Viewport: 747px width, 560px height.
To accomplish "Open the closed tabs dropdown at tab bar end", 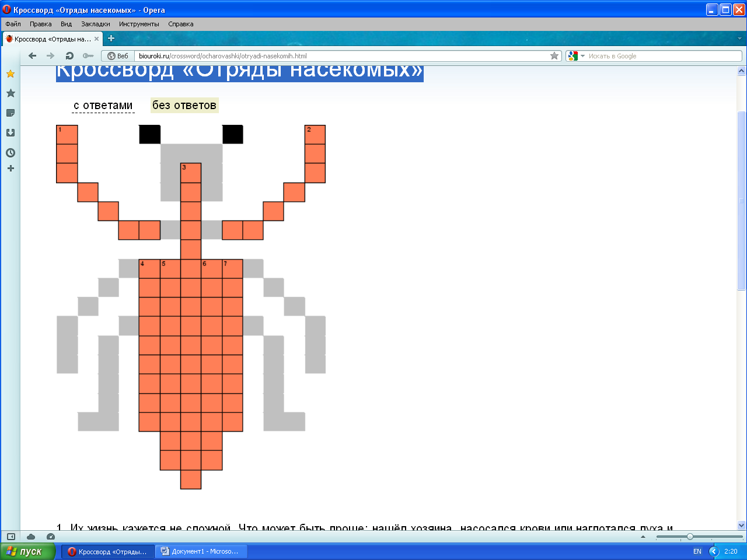I will click(x=739, y=39).
